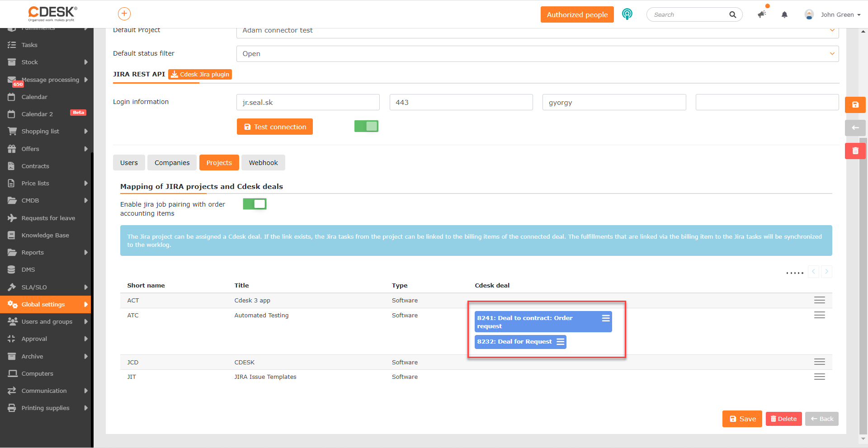Go to next page of projects

pos(826,272)
